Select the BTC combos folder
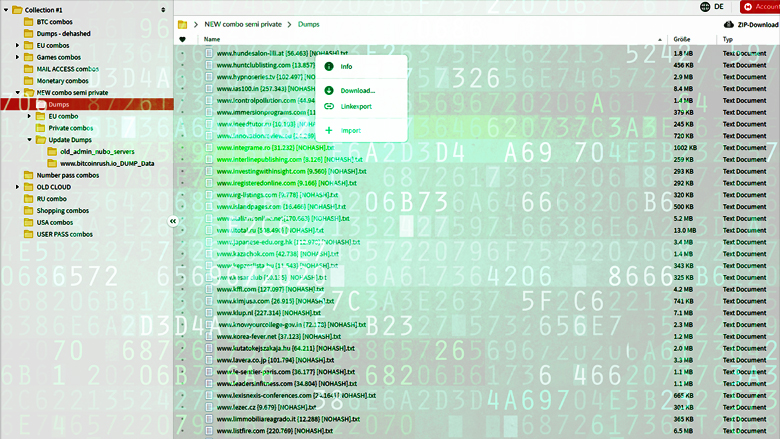 pyautogui.click(x=55, y=21)
